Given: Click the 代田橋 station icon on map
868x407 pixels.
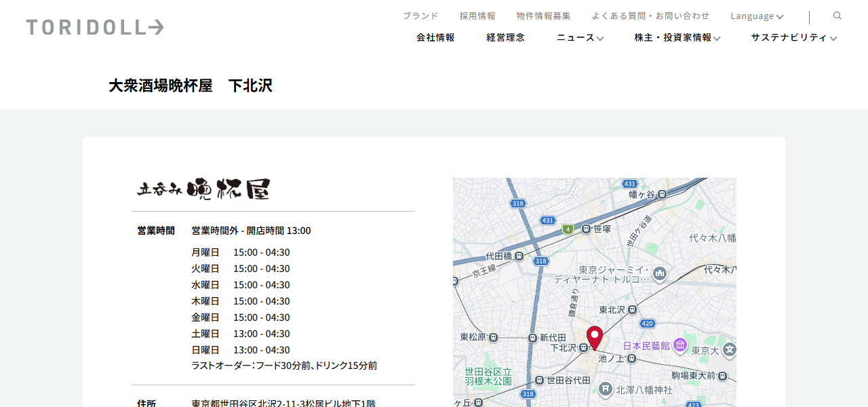Looking at the screenshot, I should tap(519, 256).
